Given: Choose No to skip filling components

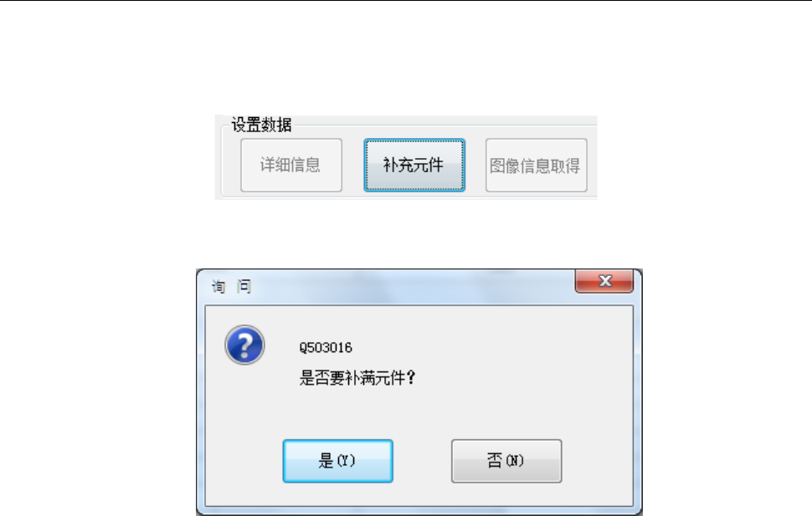Looking at the screenshot, I should coord(506,461).
